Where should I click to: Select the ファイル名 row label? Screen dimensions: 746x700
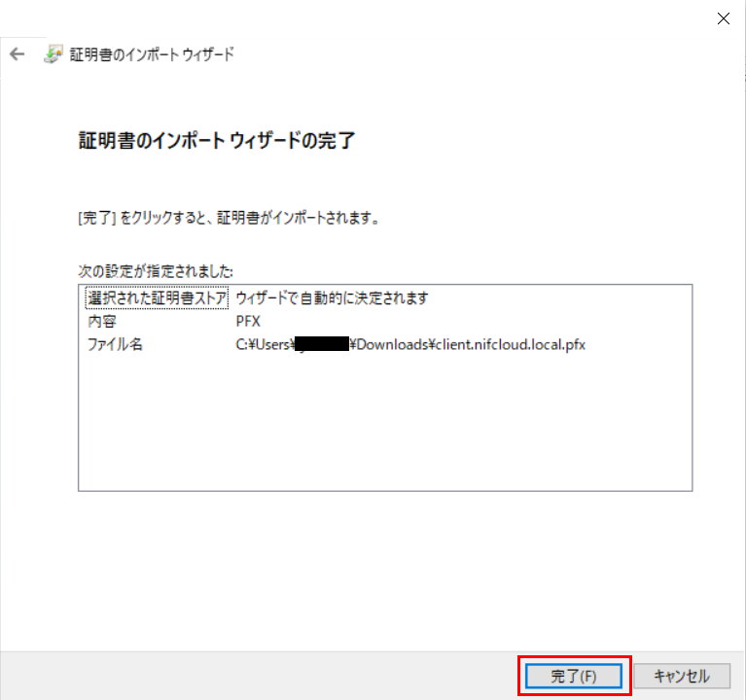point(114,345)
